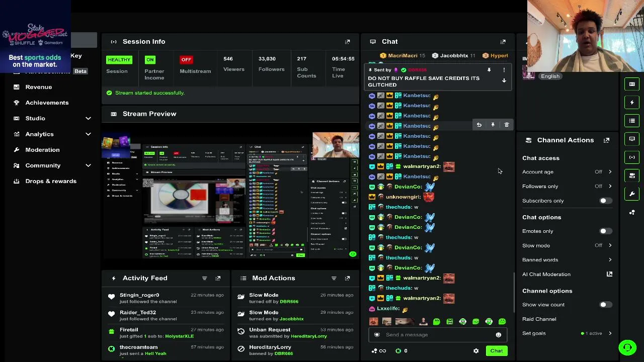Expand the Analytics sidebar section
Screen dimensions: 644x362
88,134
